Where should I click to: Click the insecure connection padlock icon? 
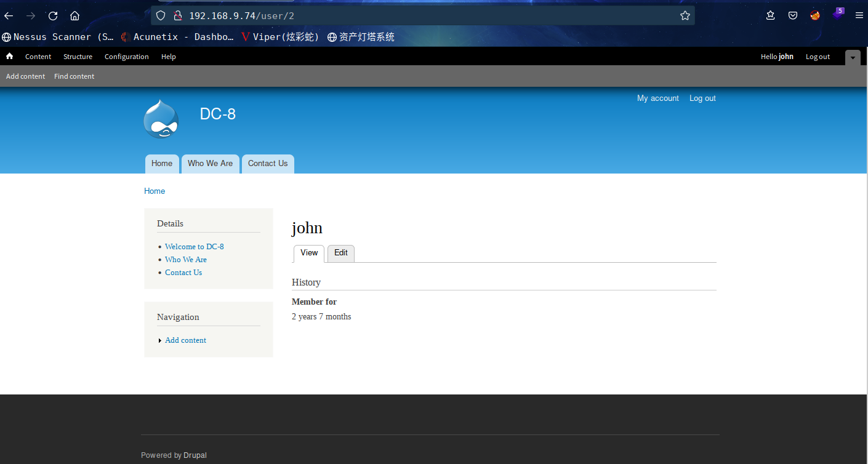pos(178,16)
